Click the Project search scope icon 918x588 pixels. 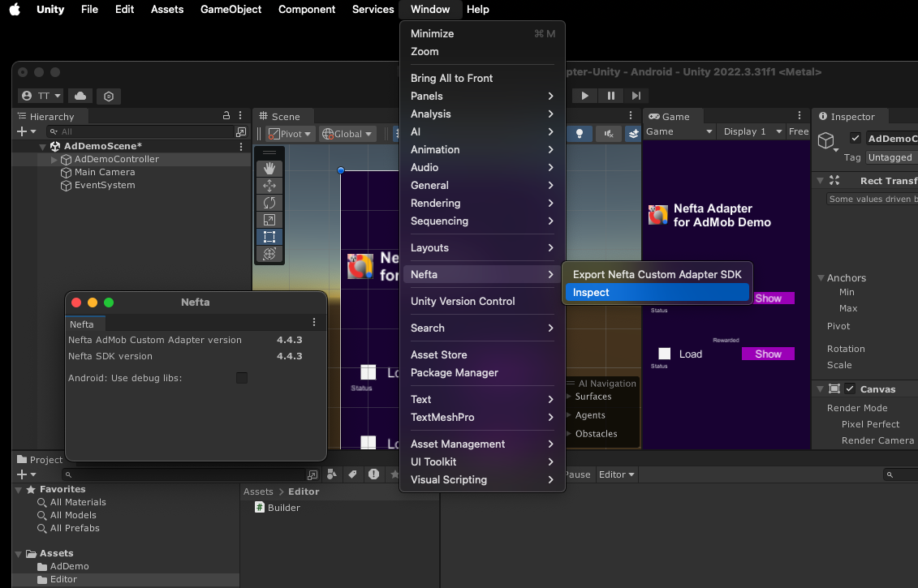tap(312, 474)
